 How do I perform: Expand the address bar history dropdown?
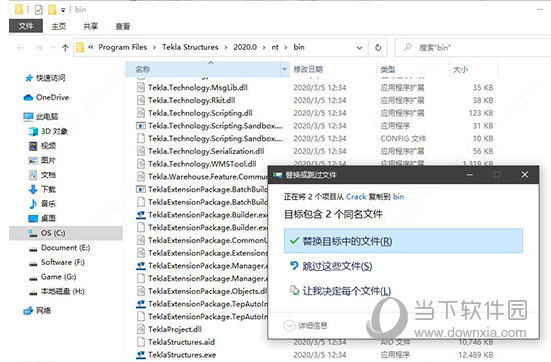[359, 47]
